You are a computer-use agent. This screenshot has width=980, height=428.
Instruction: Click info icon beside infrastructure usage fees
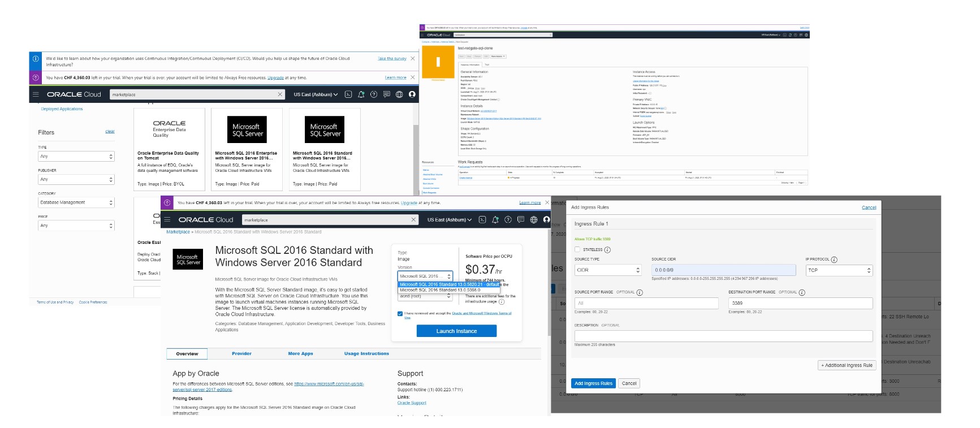(x=502, y=302)
